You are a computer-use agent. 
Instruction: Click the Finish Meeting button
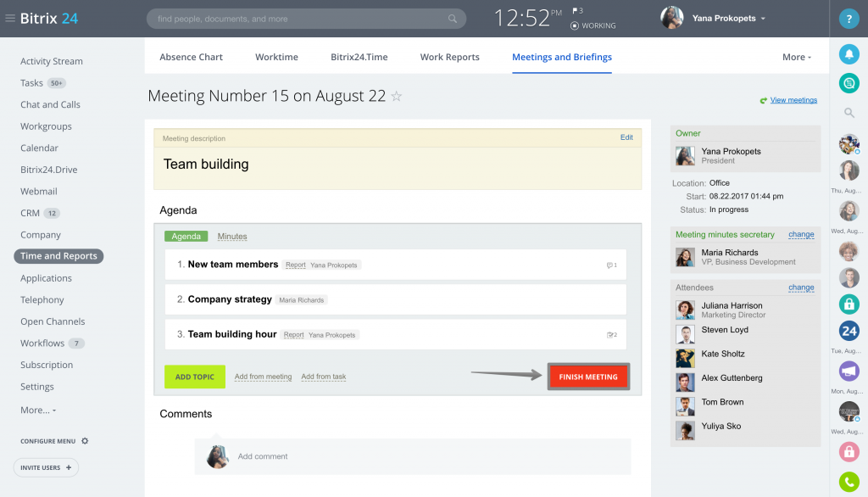pyautogui.click(x=588, y=377)
